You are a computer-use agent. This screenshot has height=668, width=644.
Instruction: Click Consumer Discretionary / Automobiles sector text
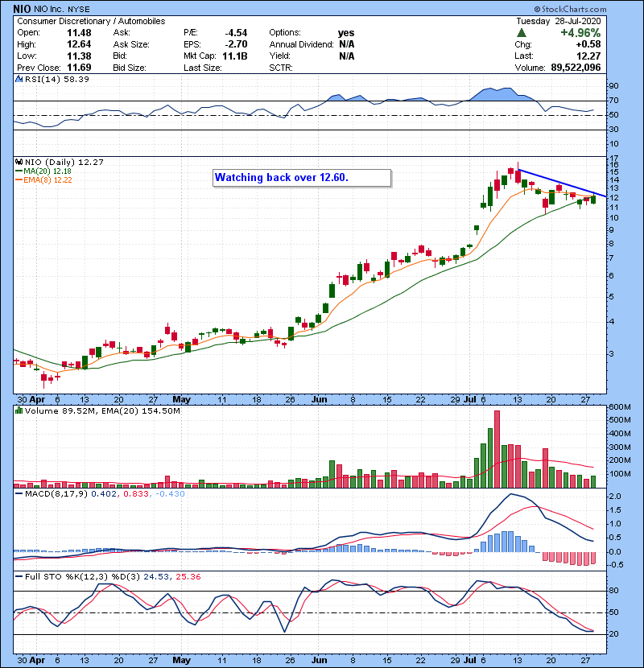pyautogui.click(x=91, y=21)
